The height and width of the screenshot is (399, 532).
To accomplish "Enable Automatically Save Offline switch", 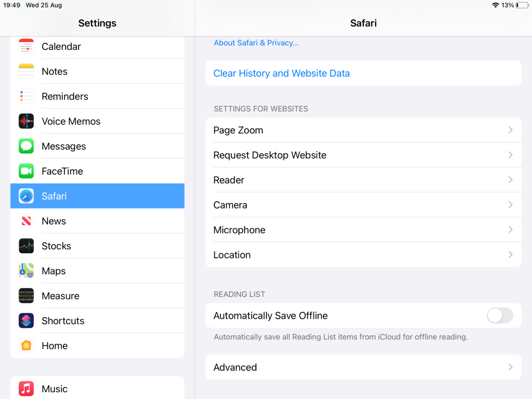I will pos(500,315).
